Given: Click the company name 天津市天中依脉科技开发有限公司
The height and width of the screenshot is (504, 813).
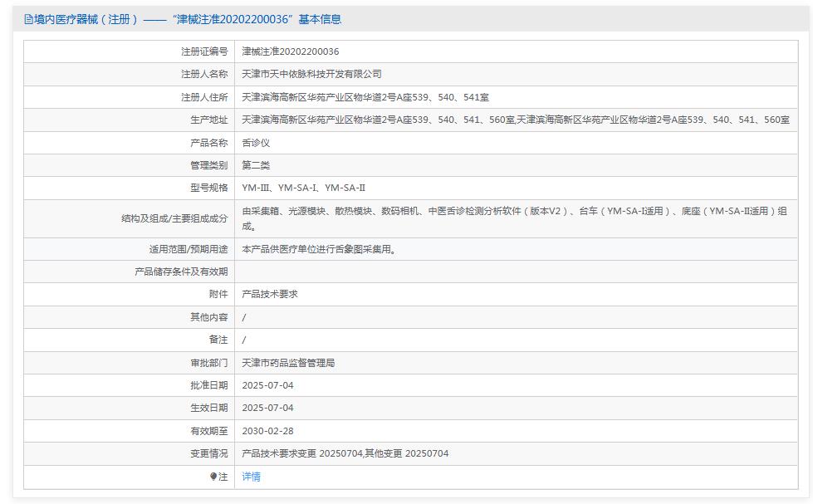Looking at the screenshot, I should pos(311,74).
